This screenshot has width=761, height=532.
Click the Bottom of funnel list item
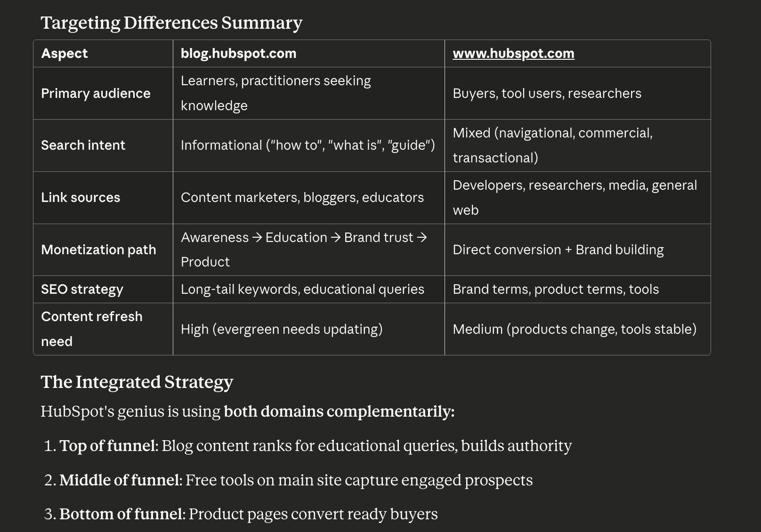pos(248,514)
